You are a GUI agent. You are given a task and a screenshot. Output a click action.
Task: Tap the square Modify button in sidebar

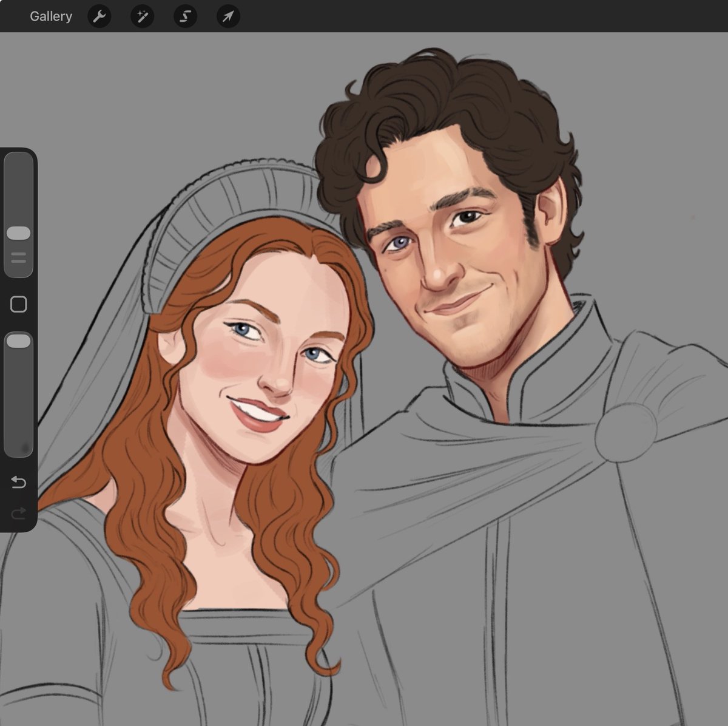tap(18, 304)
